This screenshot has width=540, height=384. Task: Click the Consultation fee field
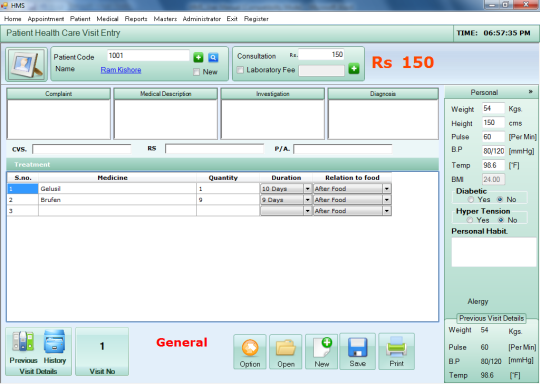point(321,54)
